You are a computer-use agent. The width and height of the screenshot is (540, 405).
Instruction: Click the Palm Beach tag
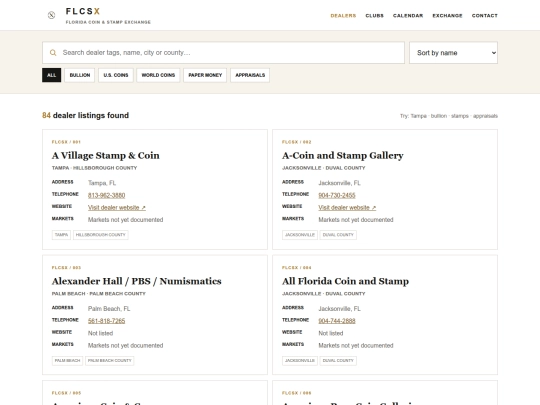(67, 361)
